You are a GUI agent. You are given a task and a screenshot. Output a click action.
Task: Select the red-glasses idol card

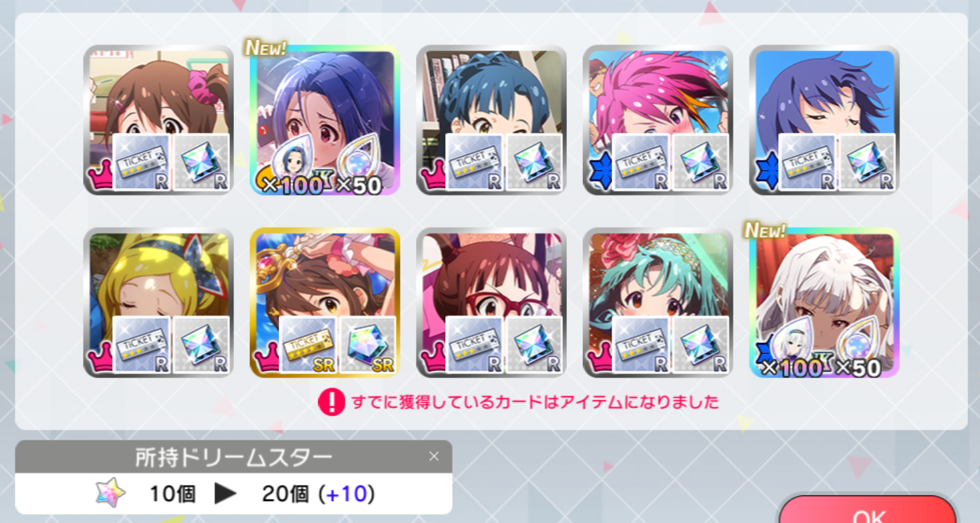point(491,302)
